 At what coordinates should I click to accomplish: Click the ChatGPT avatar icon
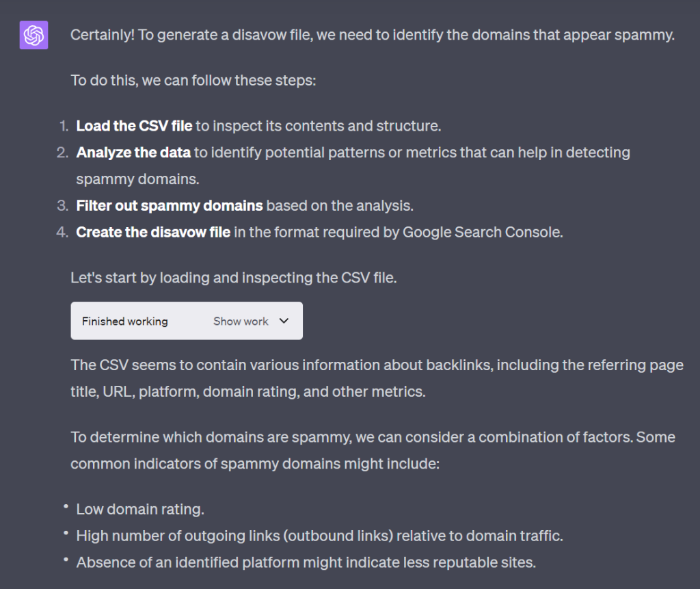click(34, 35)
